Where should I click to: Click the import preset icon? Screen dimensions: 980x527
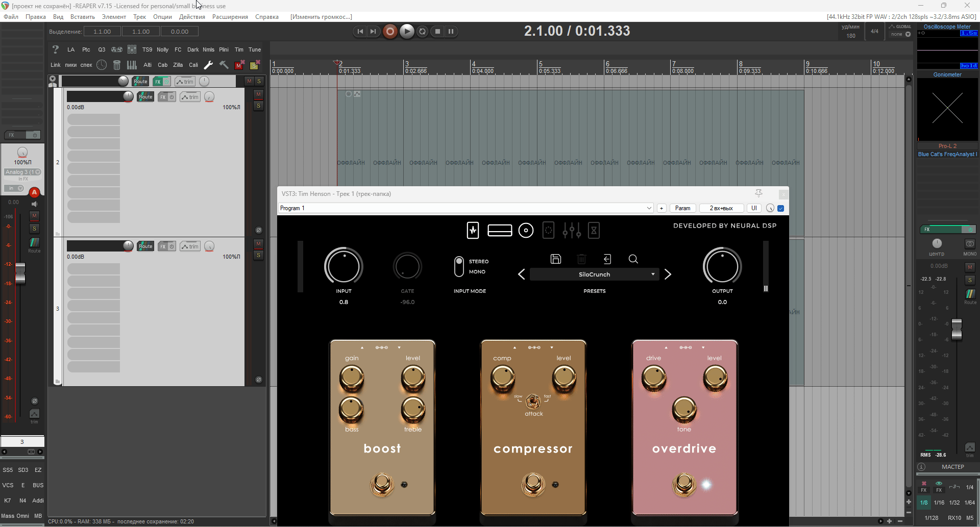click(607, 259)
